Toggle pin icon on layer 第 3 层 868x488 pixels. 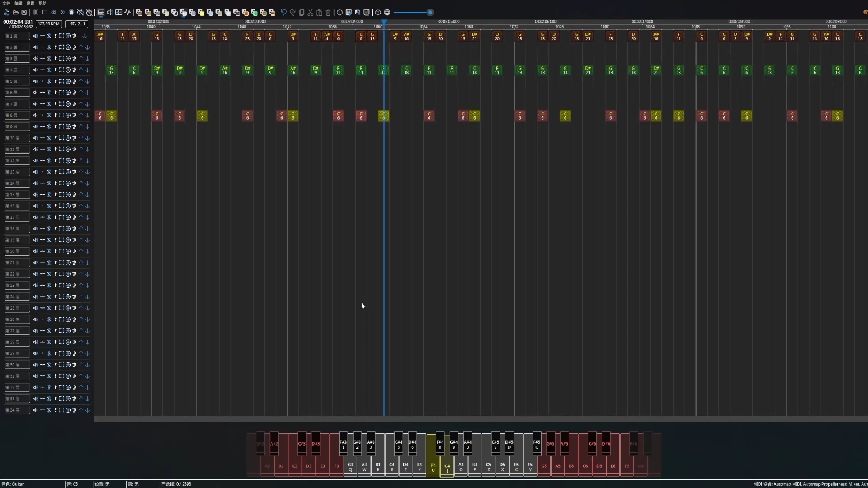[56, 59]
